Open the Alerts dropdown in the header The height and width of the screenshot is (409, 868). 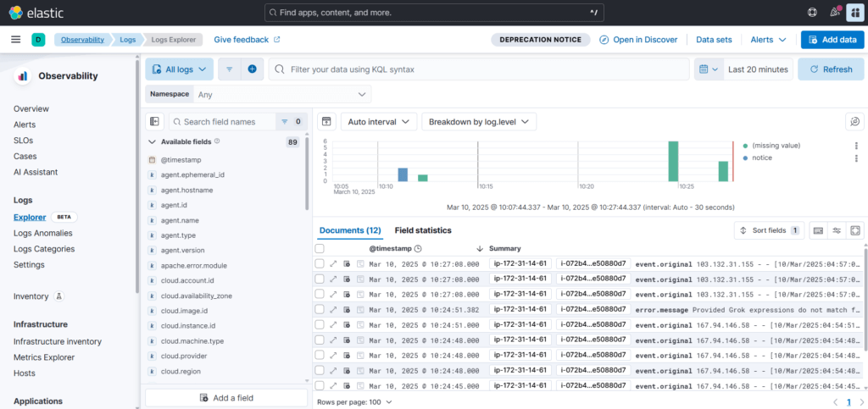[768, 40]
